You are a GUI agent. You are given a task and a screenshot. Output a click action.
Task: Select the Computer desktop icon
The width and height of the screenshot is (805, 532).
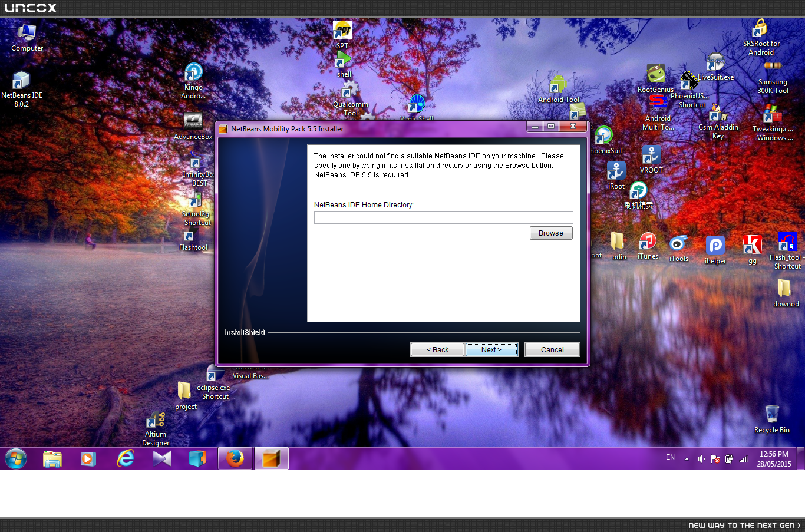(x=27, y=38)
